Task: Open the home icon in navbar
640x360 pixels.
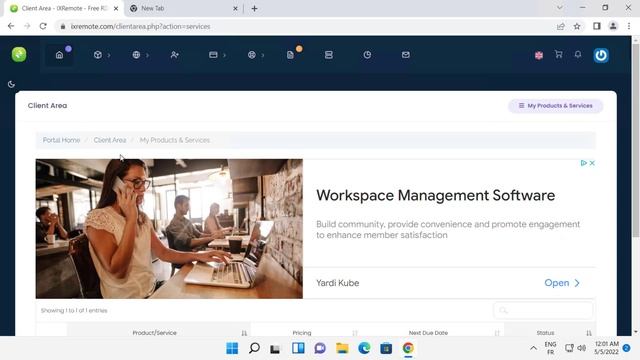Action: point(59,55)
